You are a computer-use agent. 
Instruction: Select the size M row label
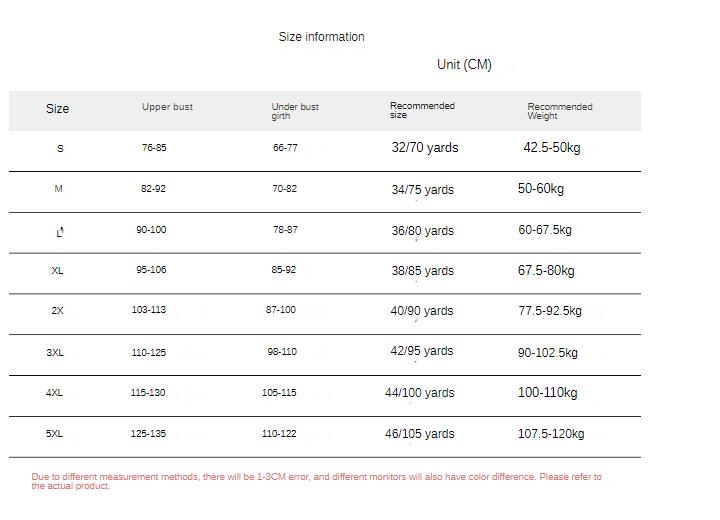coord(59,189)
